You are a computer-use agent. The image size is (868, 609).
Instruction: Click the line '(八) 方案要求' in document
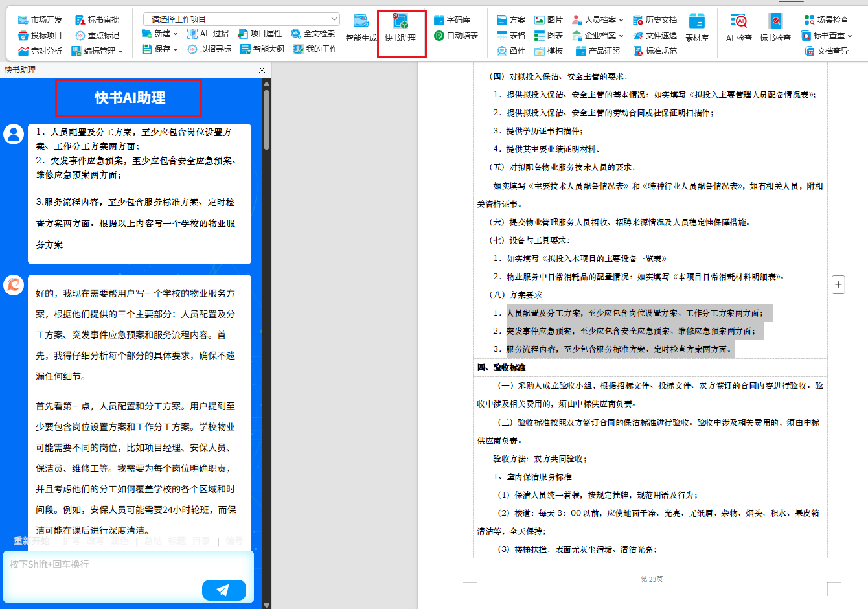[x=516, y=295]
